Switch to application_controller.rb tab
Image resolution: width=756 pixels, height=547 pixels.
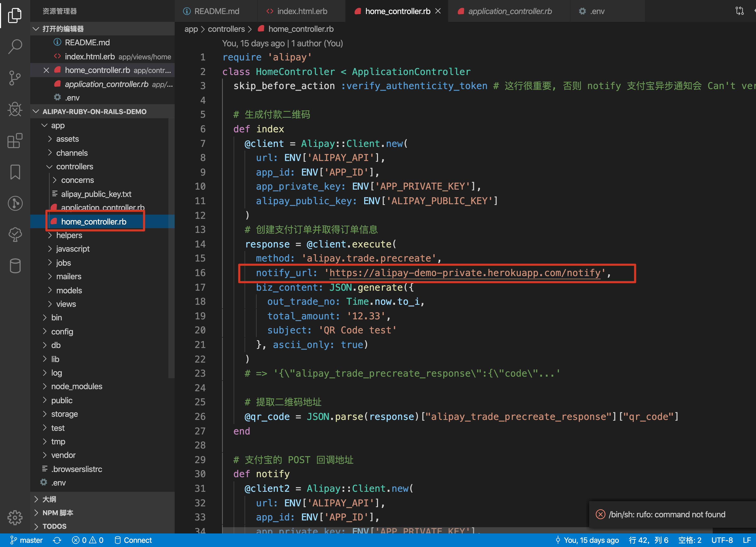click(509, 11)
